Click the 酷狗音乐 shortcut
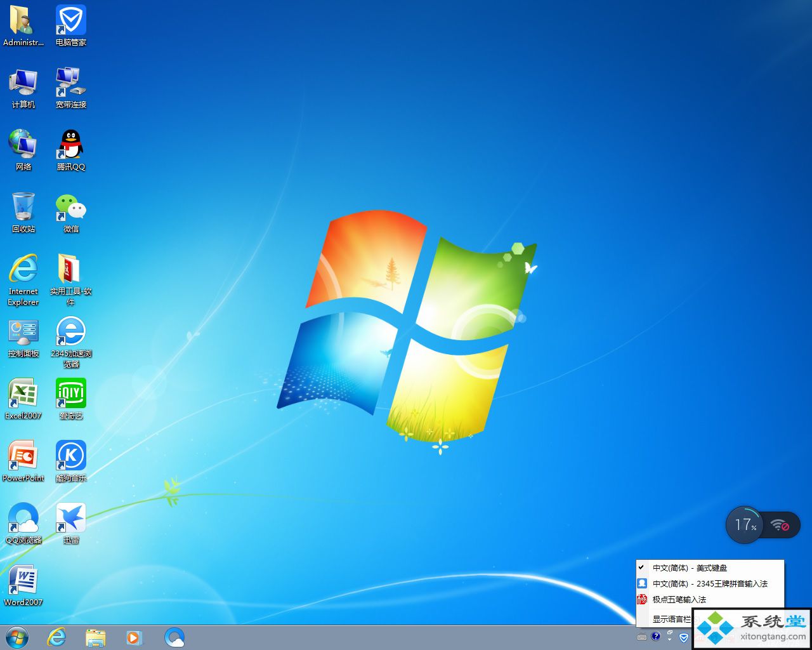Viewport: 812px width, 650px height. pyautogui.click(x=71, y=461)
